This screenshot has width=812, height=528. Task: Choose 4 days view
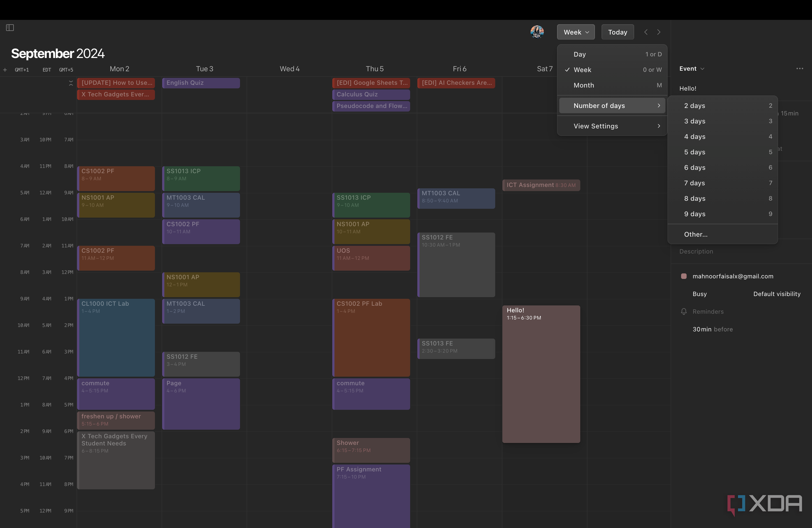click(723, 136)
